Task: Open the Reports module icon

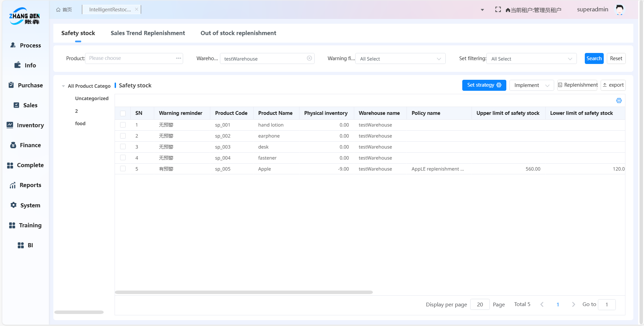Action: pos(12,185)
